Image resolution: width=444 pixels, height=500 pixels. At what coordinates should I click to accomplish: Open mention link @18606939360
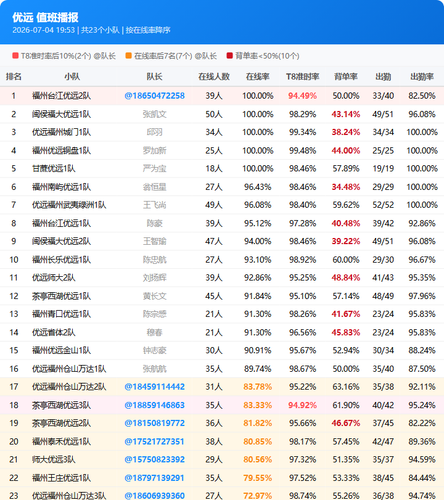154,496
